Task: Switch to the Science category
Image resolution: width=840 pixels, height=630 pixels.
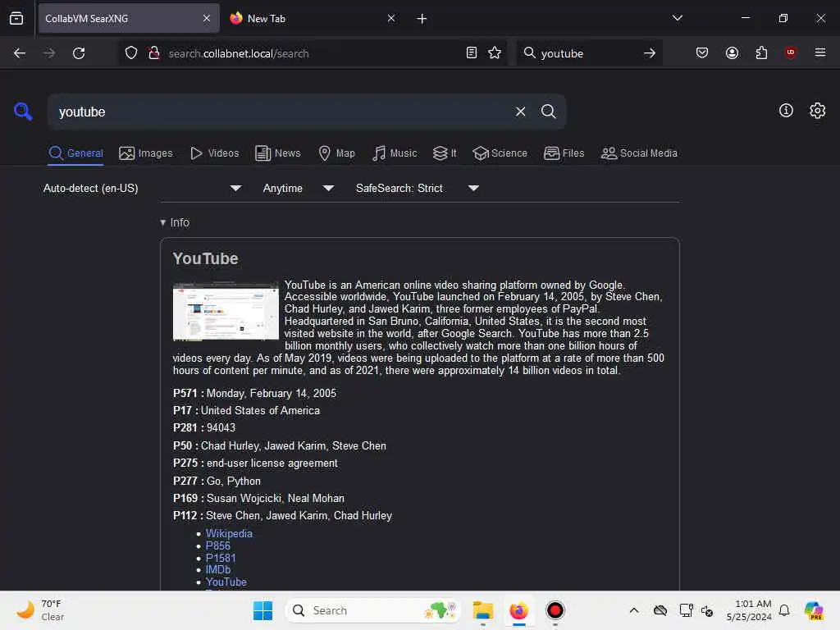Action: pos(500,153)
